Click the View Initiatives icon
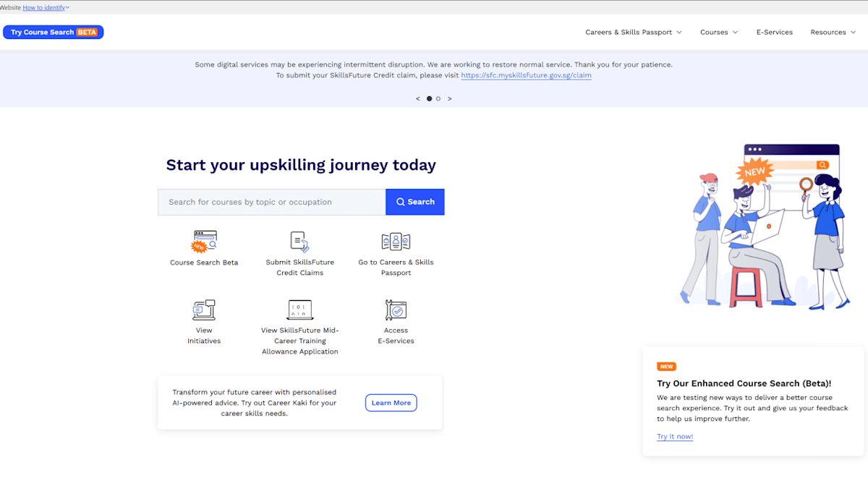Image resolution: width=868 pixels, height=489 pixels. [204, 310]
